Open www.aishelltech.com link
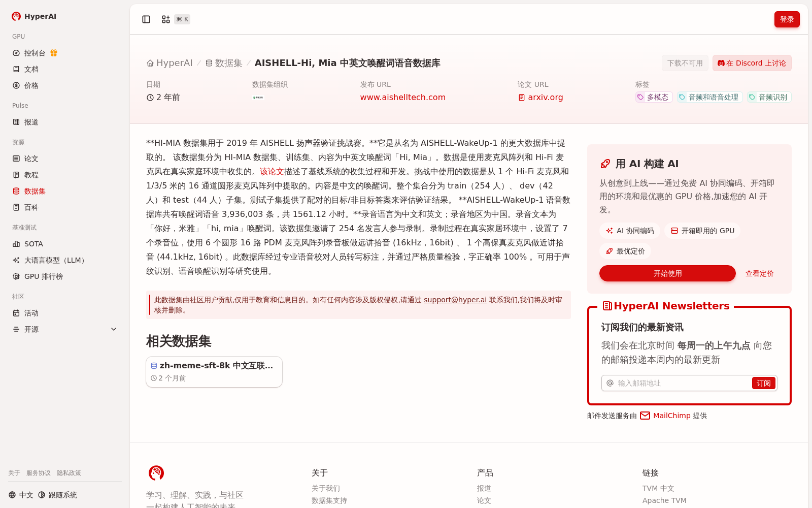This screenshot has height=508, width=812. pyautogui.click(x=403, y=98)
